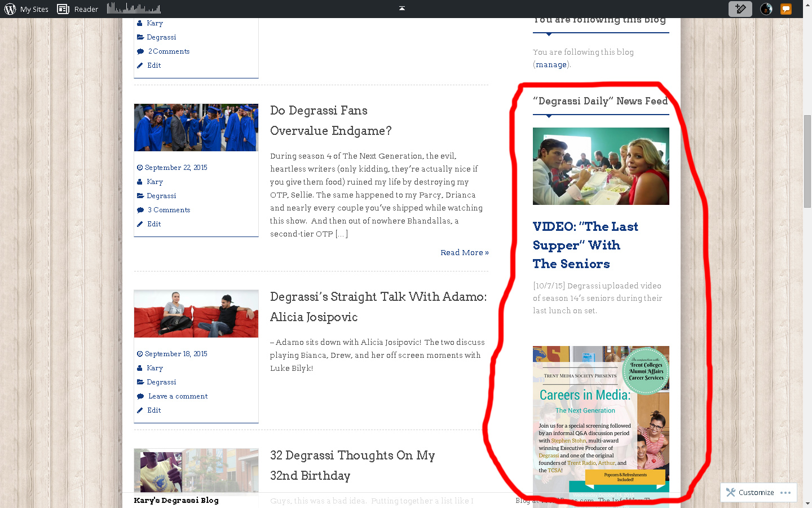Open 'Do Degrassi Fans Overvalue Endgame?' post title

pos(330,121)
